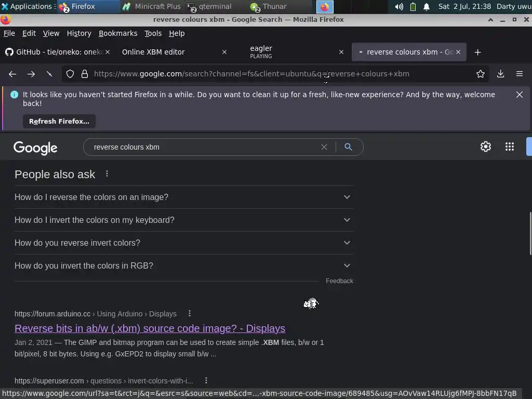Open the system volume control
Image resolution: width=532 pixels, height=399 pixels.
pos(399,6)
